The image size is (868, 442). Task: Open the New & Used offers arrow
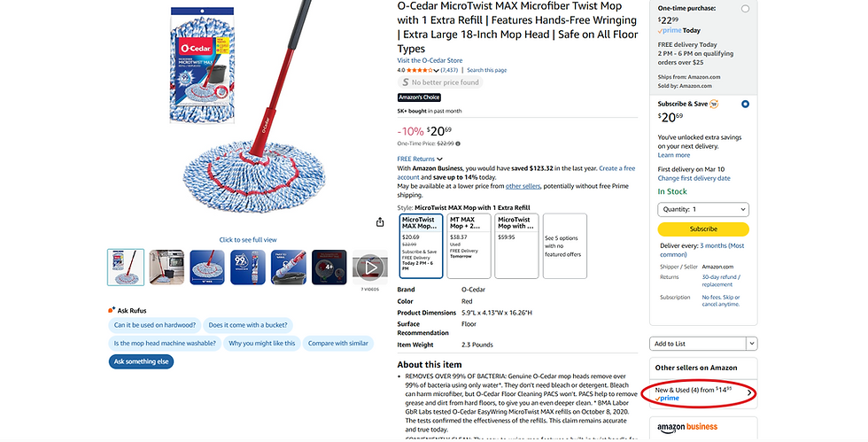tap(749, 393)
